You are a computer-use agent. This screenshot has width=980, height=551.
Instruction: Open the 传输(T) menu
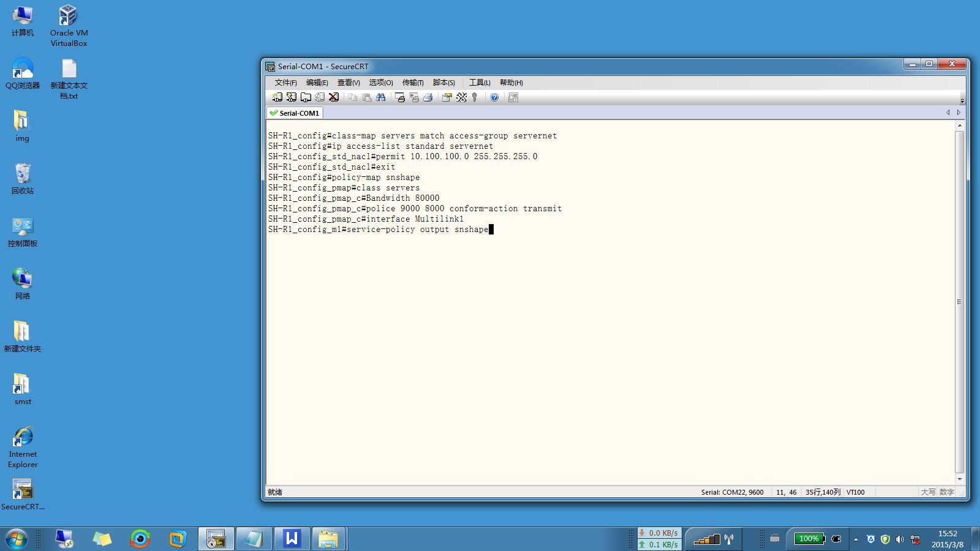[x=413, y=83]
